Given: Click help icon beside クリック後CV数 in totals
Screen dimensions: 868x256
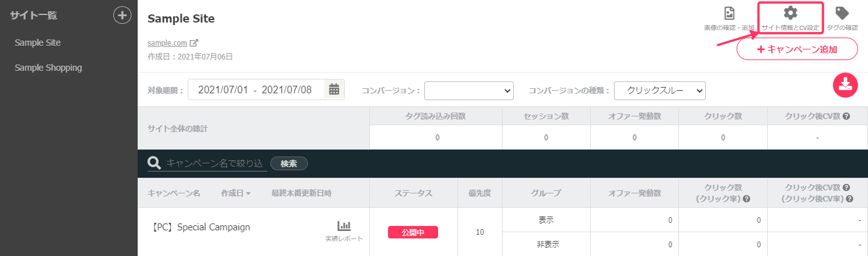Looking at the screenshot, I should [x=846, y=116].
